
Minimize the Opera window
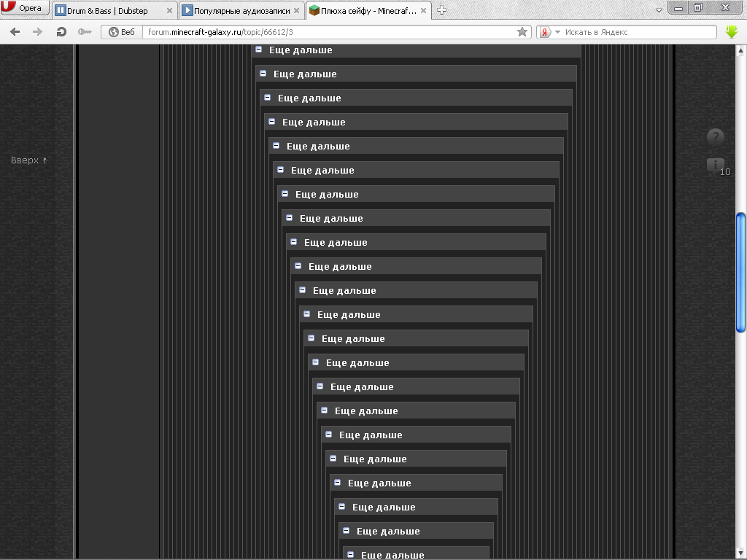(x=678, y=7)
